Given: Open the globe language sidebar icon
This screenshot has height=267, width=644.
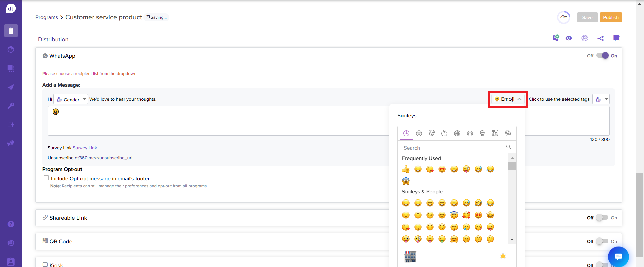Looking at the screenshot, I should [11, 243].
